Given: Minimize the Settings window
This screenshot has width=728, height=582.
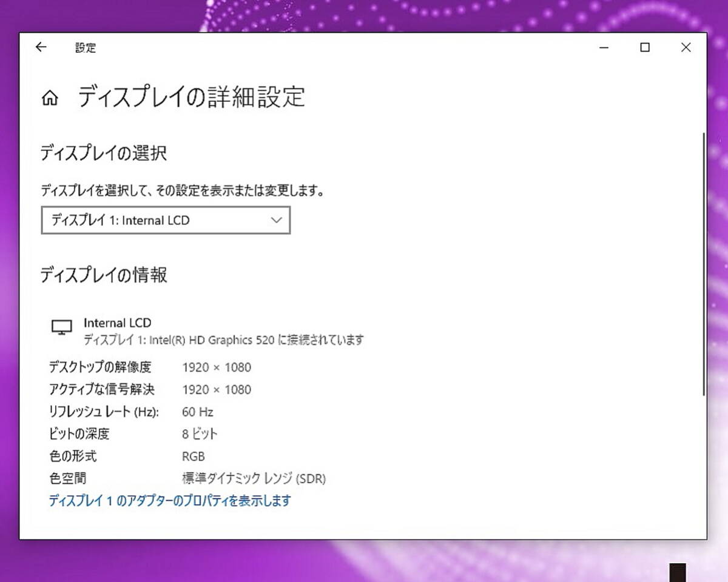Looking at the screenshot, I should pos(604,47).
